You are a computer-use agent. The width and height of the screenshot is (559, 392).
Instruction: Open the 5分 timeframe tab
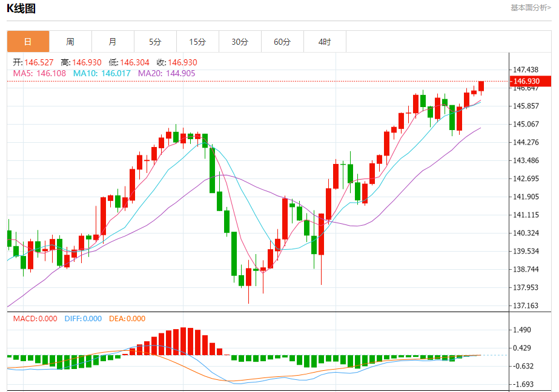[156, 42]
